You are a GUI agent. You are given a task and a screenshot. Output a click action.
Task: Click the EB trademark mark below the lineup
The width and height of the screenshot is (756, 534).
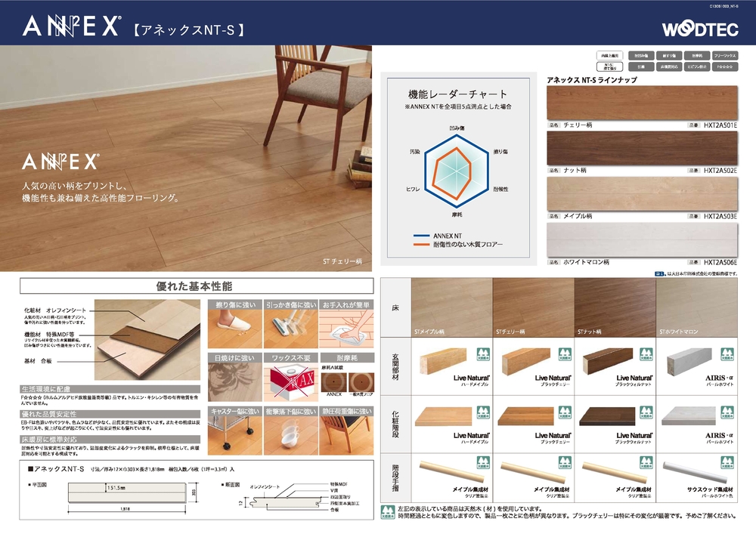(660, 274)
